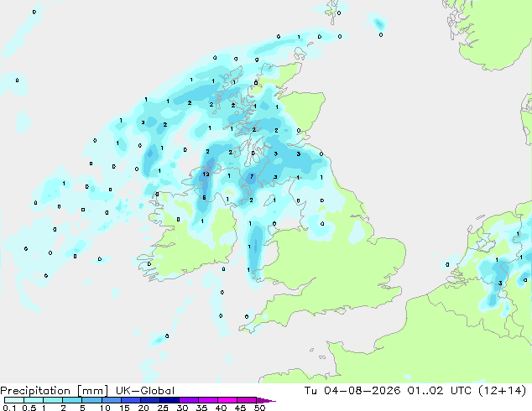The image size is (532, 411).
Task: Click the '40' legend scale label
Action: click(x=221, y=408)
